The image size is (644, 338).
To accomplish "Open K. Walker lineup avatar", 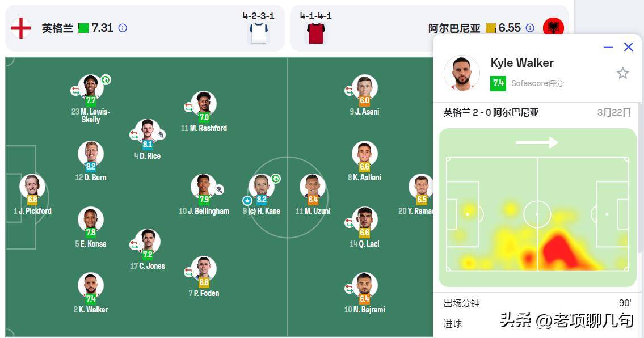I will [x=90, y=285].
